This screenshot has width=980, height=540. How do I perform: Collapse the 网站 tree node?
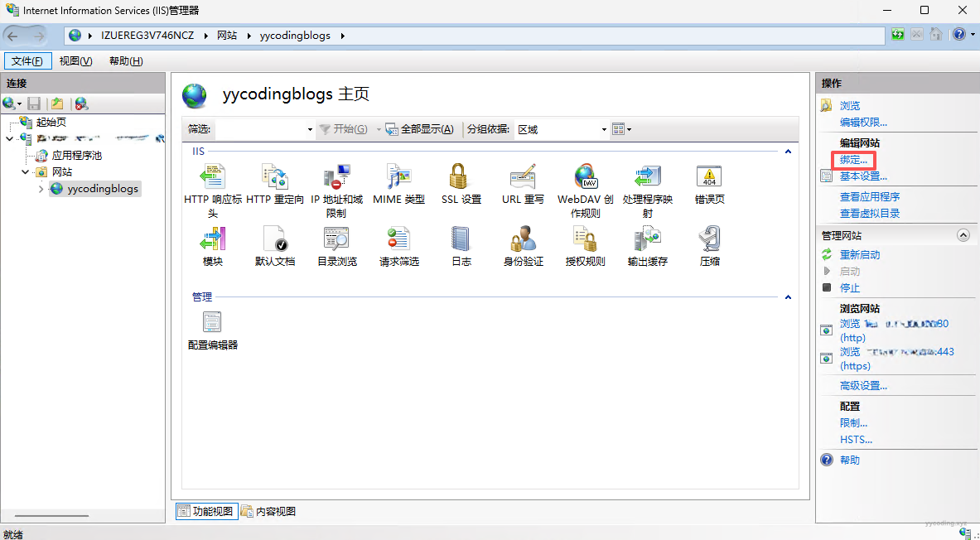27,172
